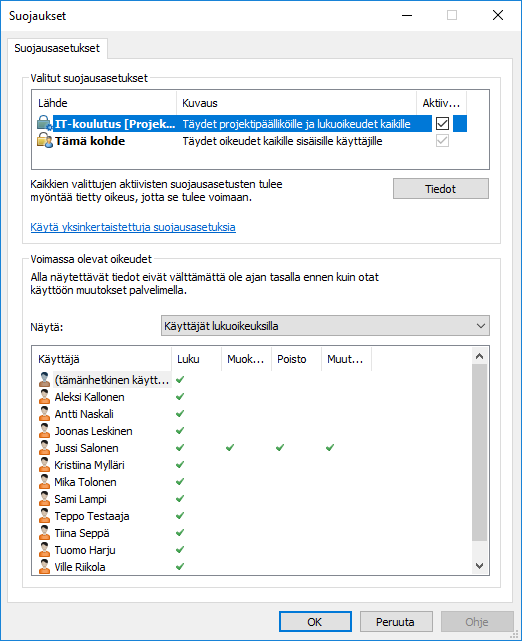Screen dimensions: 522x641
Task: Switch to the Suojausasetukset tab
Action: click(x=57, y=48)
